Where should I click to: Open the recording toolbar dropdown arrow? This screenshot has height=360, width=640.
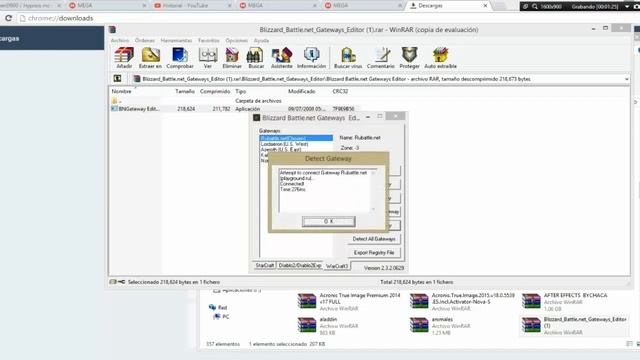(627, 7)
